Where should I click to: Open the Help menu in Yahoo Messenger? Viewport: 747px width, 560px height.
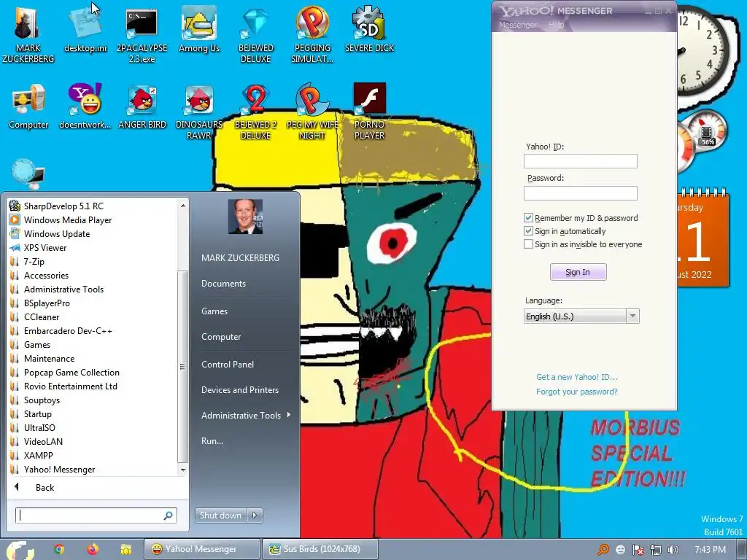point(556,25)
